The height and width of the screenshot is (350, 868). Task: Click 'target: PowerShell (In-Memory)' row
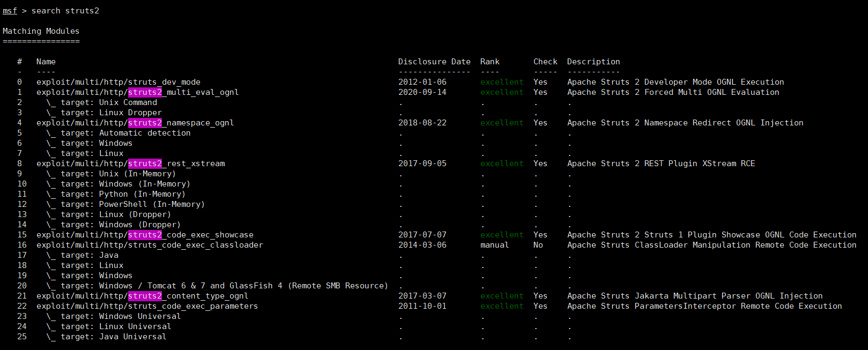(125, 204)
